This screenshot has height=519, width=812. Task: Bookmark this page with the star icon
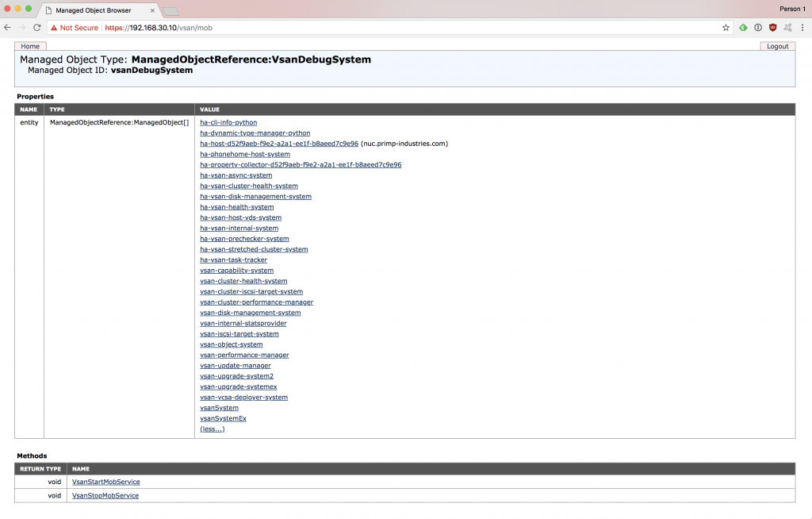725,26
